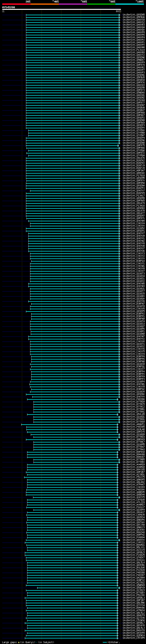Select label UniRef100_Q42864

tap(133, 578)
